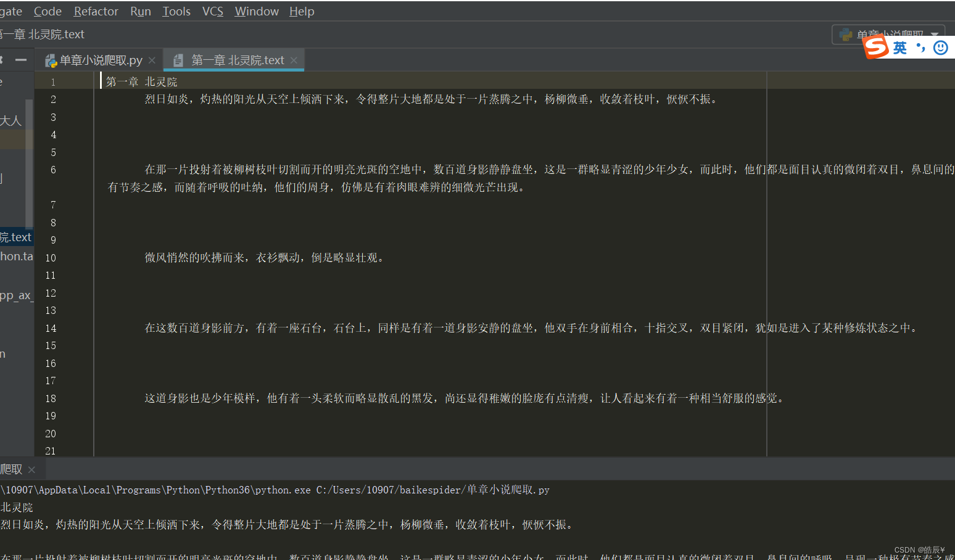Click the project panel vertical scrollbar
Image resolution: width=955 pixels, height=560 pixels.
click(29, 163)
